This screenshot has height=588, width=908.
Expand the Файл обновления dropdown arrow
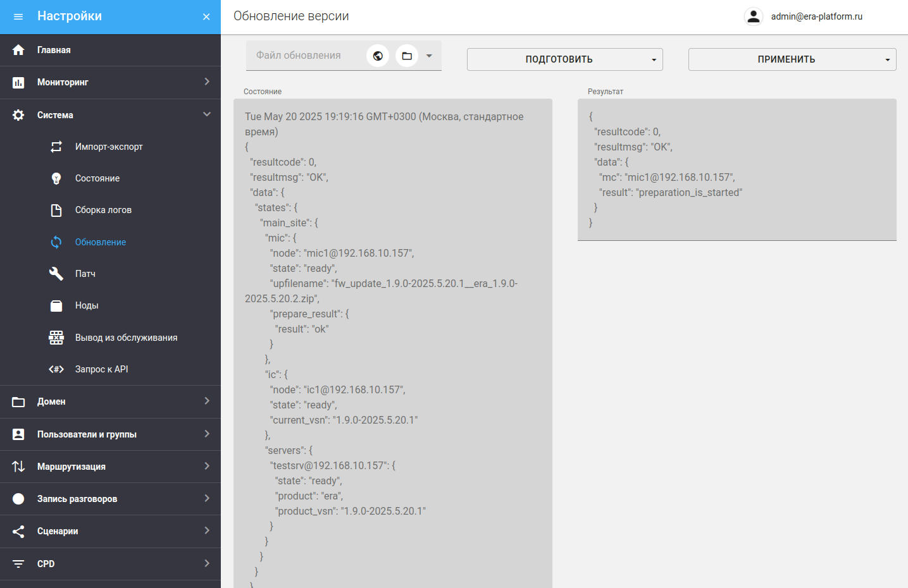tap(429, 56)
